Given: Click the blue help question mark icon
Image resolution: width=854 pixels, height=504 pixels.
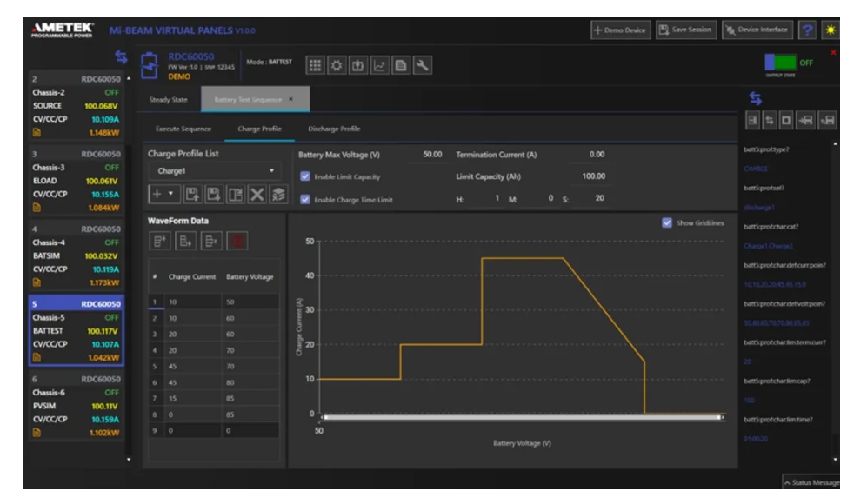Looking at the screenshot, I should click(x=809, y=30).
